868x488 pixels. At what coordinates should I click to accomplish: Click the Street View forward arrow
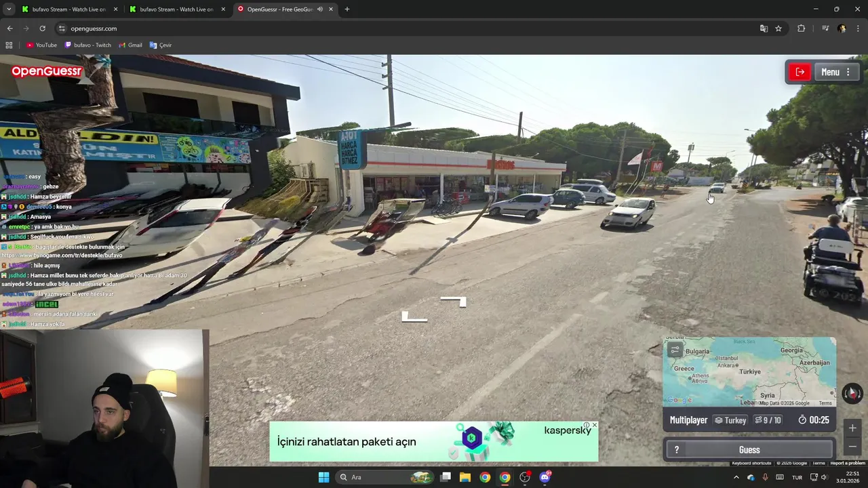pos(454,302)
